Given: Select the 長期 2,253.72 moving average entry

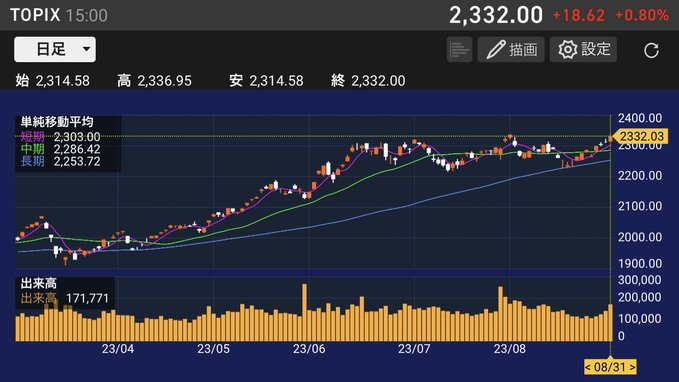Looking at the screenshot, I should (61, 161).
